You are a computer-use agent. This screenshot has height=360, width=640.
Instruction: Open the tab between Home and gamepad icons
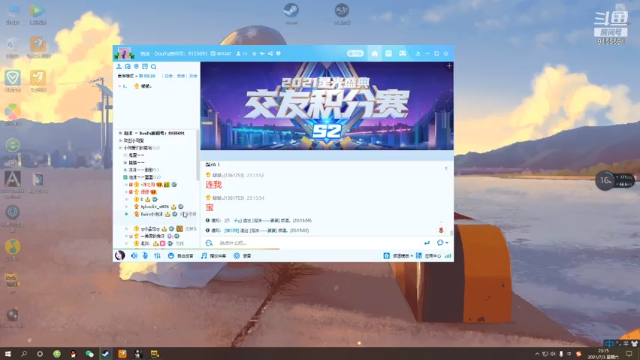pos(389,53)
